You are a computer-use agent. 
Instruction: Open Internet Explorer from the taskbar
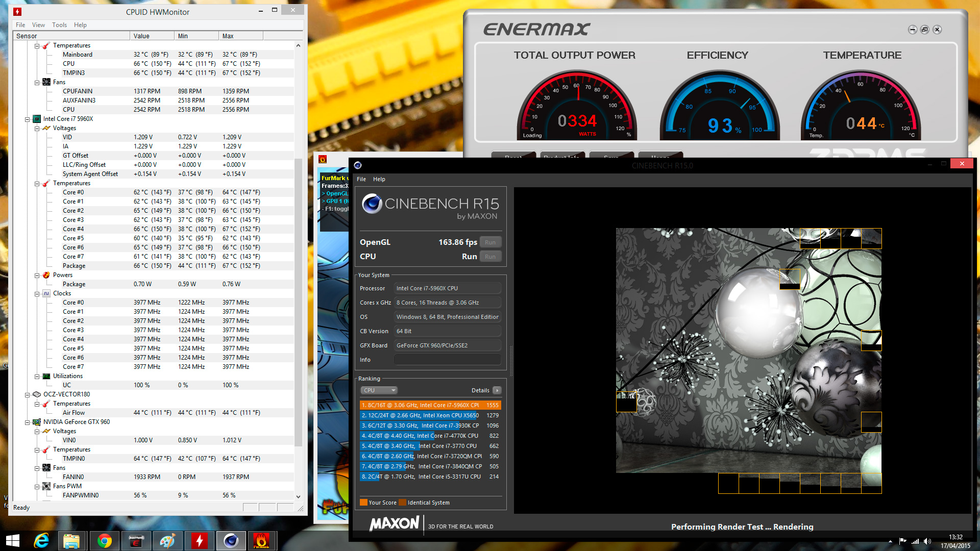41,541
